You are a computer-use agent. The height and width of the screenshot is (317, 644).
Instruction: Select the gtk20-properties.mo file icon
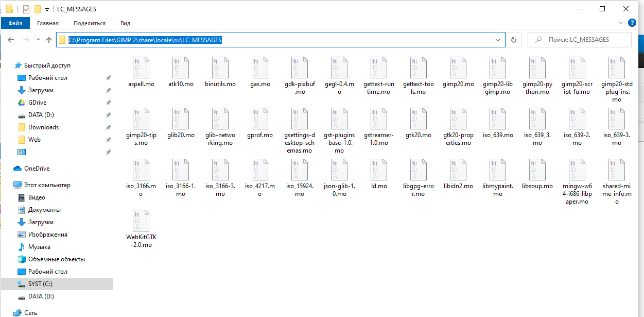pos(458,118)
